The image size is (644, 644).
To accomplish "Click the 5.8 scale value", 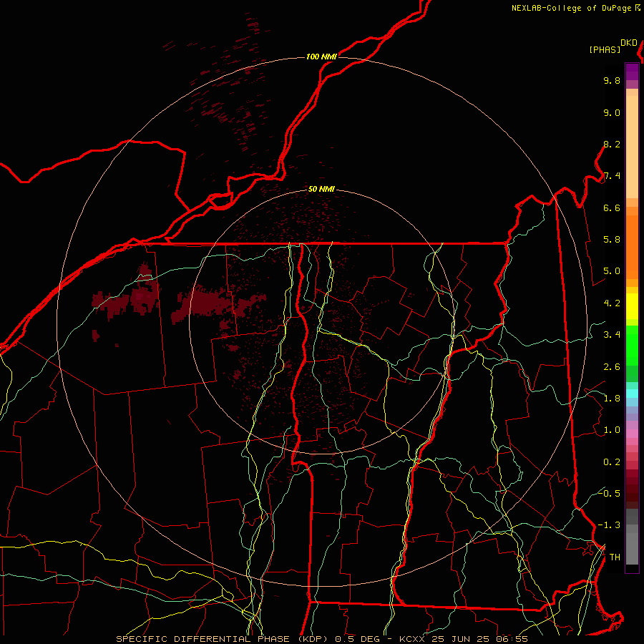I will 612,240.
